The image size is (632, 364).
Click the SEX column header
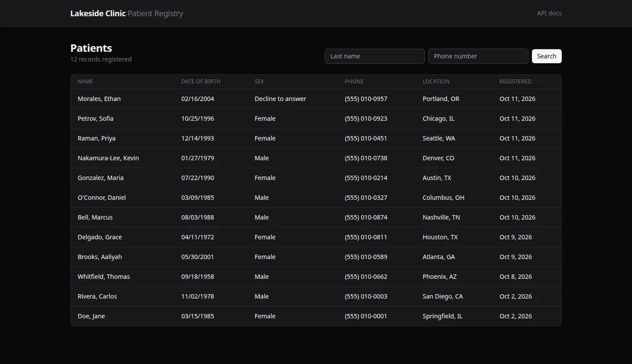coord(259,82)
